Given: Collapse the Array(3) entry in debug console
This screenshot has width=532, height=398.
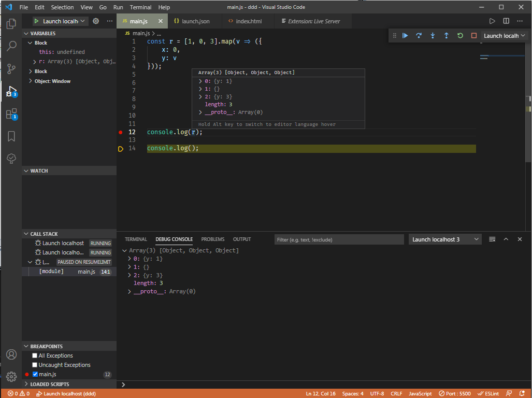Looking at the screenshot, I should 124,251.
